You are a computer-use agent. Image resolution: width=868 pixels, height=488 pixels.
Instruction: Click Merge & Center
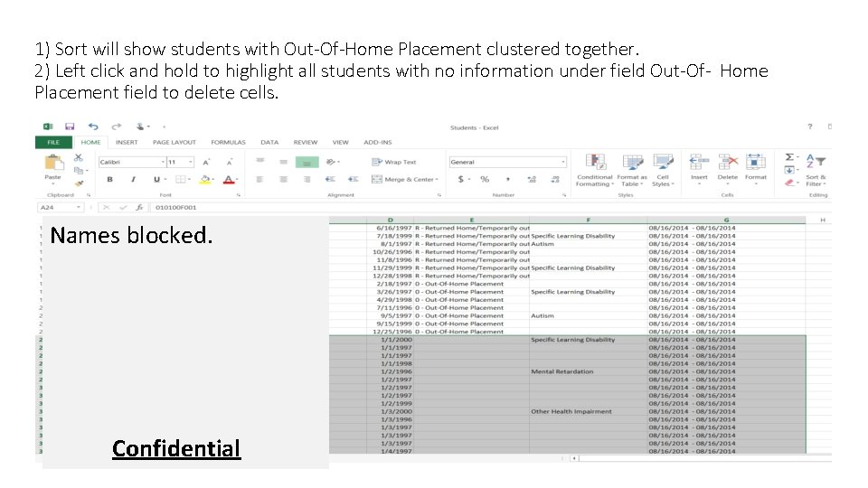(405, 179)
